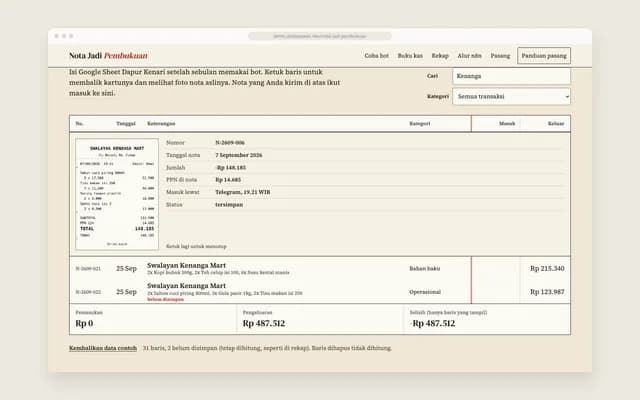Click the amount Rp 215.340
Screen dimensions: 640x400
click(x=547, y=269)
